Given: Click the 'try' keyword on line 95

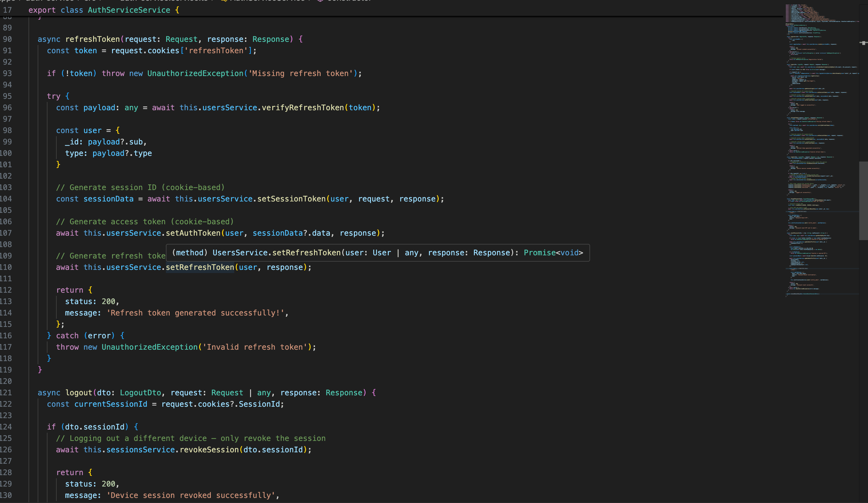Looking at the screenshot, I should tap(54, 96).
